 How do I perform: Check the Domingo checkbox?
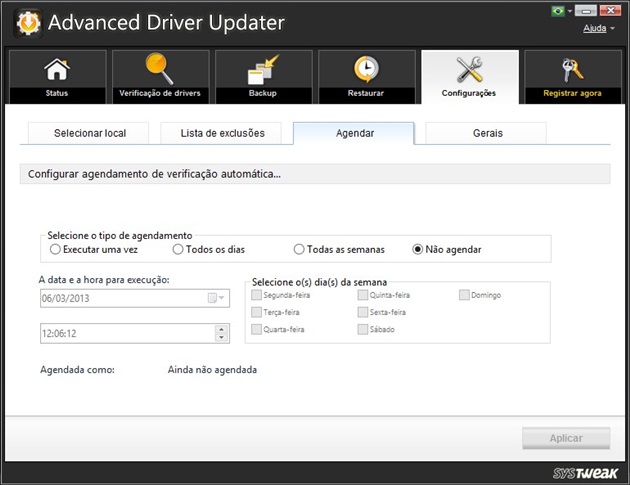pos(464,295)
